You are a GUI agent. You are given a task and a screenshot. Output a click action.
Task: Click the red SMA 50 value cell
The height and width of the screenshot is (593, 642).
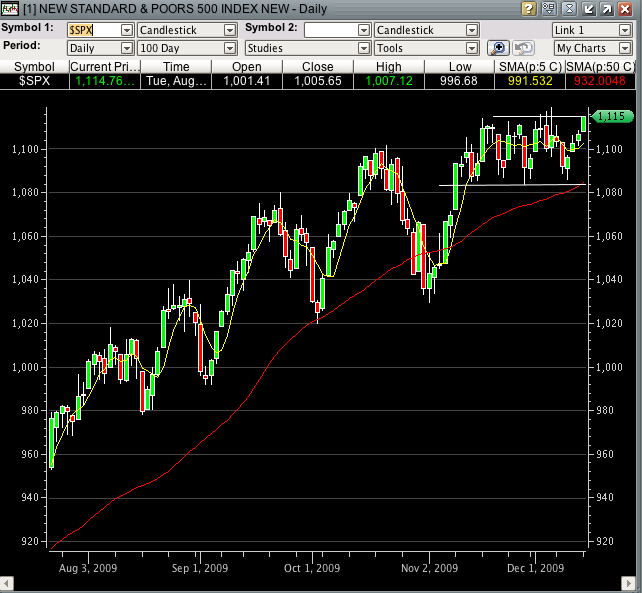pyautogui.click(x=599, y=80)
